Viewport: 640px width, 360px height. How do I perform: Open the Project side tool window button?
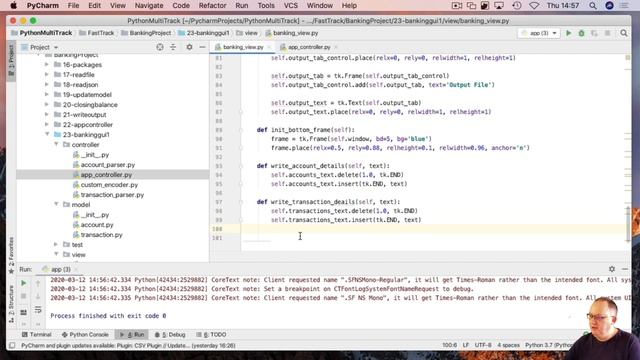(x=11, y=60)
